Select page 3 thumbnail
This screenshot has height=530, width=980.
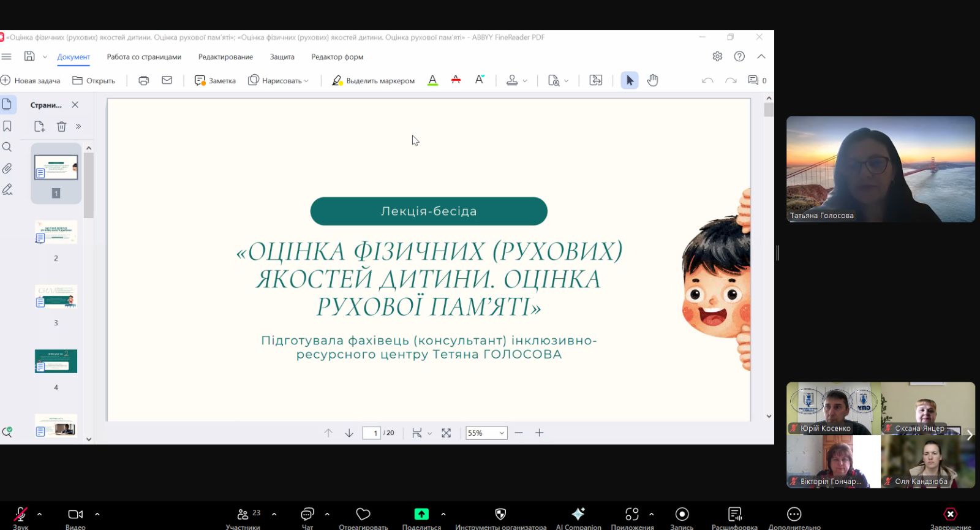click(56, 298)
